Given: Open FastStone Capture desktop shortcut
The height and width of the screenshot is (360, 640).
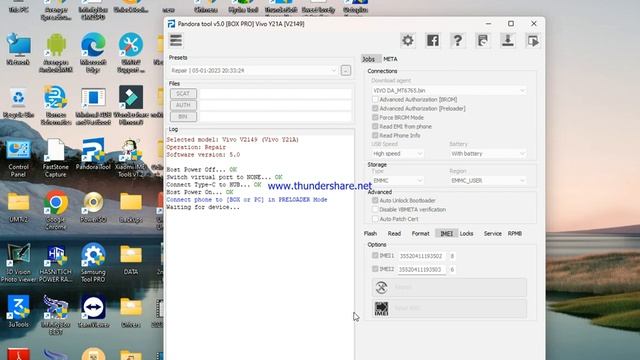Looking at the screenshot, I should [56, 158].
